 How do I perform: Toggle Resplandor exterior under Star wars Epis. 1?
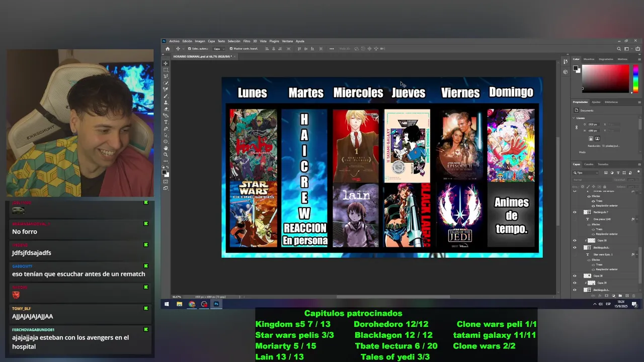pyautogui.click(x=593, y=269)
